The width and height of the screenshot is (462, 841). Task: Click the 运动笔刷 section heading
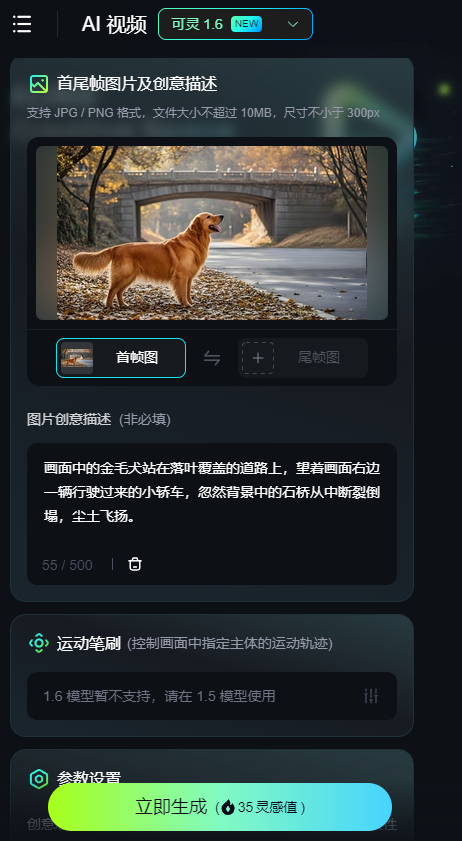[x=89, y=643]
